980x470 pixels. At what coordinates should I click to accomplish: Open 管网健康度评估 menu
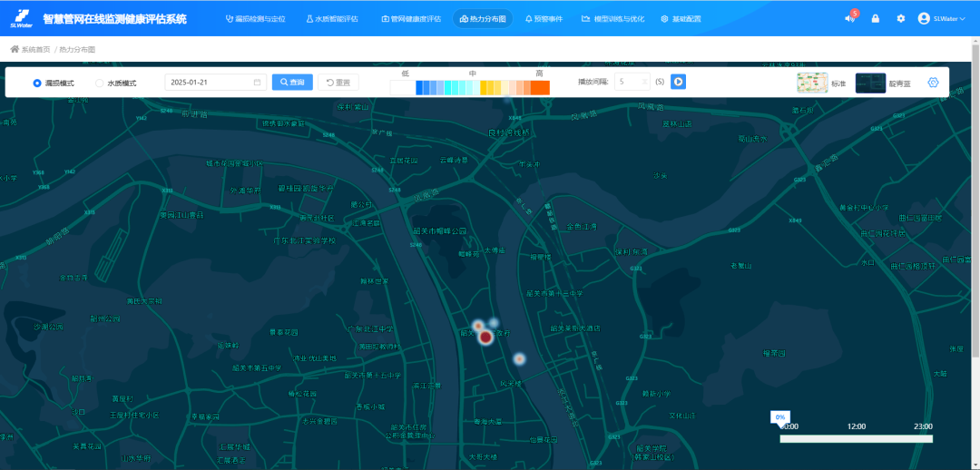(x=411, y=19)
